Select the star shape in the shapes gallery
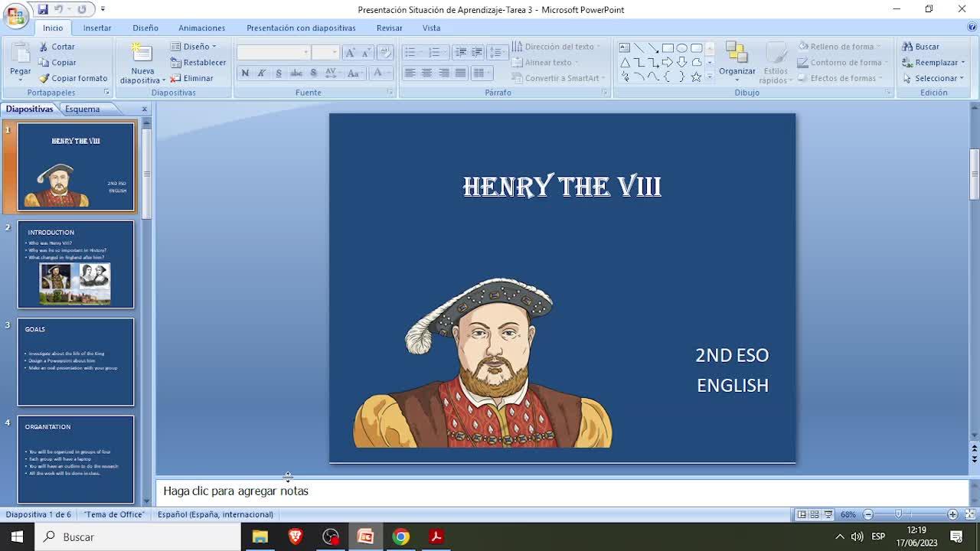The width and height of the screenshot is (980, 551). [x=695, y=77]
